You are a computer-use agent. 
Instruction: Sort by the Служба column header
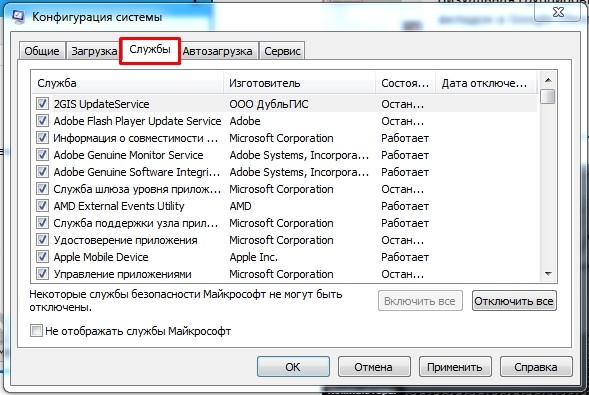click(x=128, y=83)
